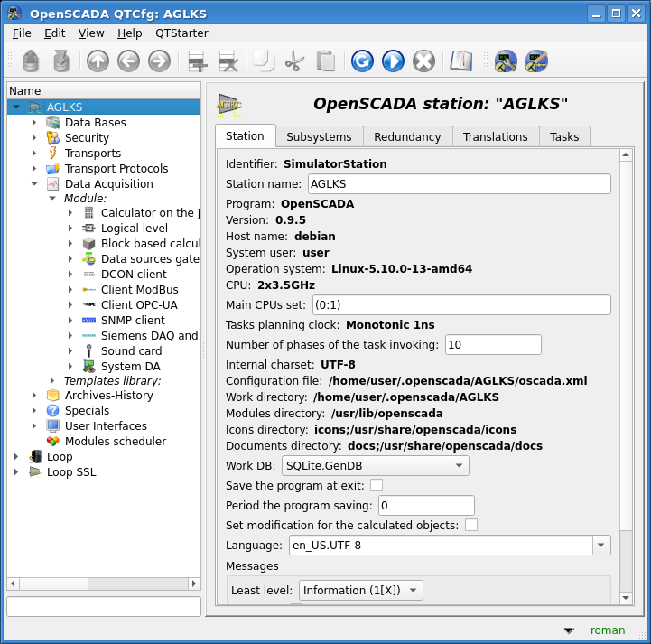Click the Paste clipboard toolbar icon
The height and width of the screenshot is (644, 651).
(325, 61)
